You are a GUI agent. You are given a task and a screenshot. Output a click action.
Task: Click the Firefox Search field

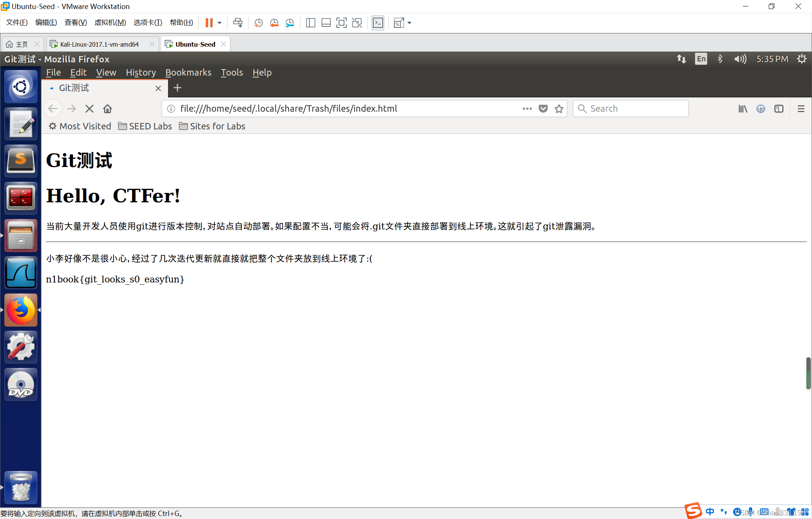point(635,109)
